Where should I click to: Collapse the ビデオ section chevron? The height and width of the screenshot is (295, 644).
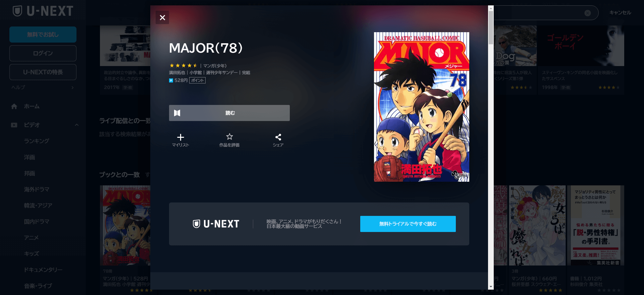[77, 125]
